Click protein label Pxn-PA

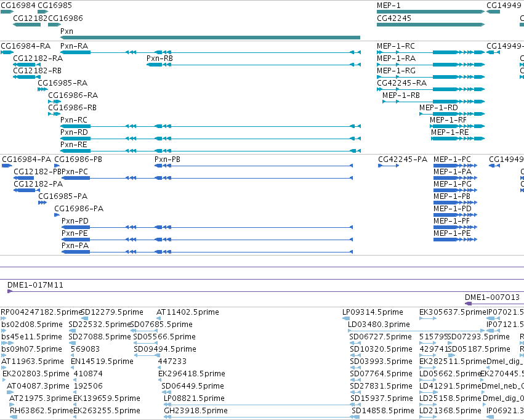(x=75, y=246)
